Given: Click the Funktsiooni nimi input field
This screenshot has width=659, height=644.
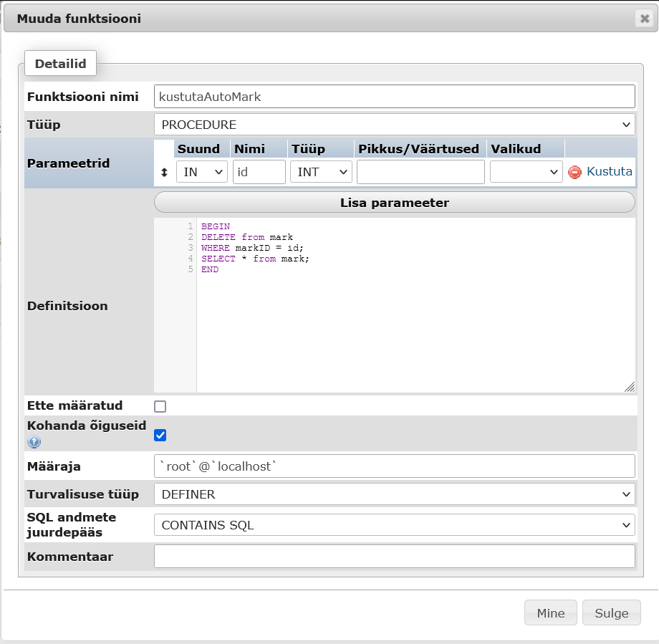Looking at the screenshot, I should coord(394,96).
